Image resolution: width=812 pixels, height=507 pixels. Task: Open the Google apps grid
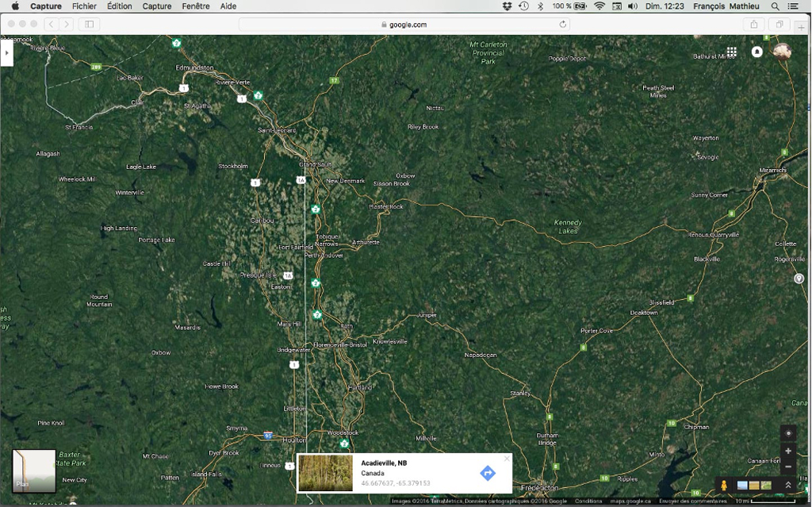pos(732,52)
